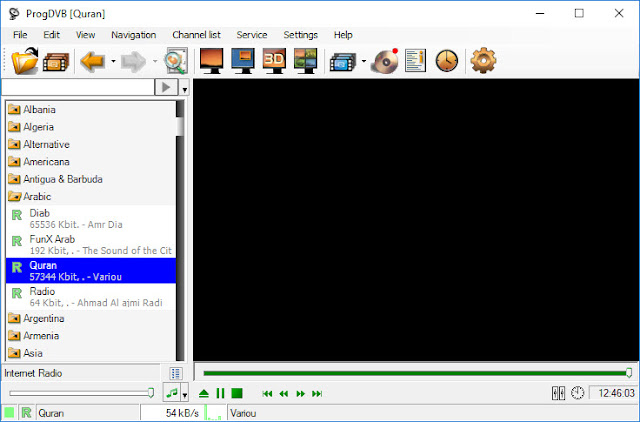Click the 12:46:03 time display
Viewport: 640px width, 422px height.
point(614,393)
